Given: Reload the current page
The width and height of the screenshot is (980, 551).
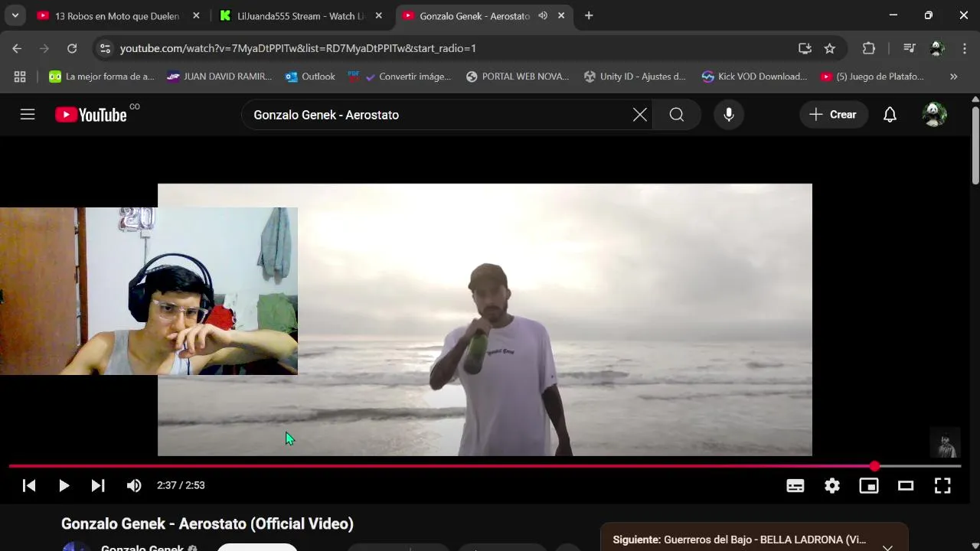Looking at the screenshot, I should pyautogui.click(x=72, y=48).
